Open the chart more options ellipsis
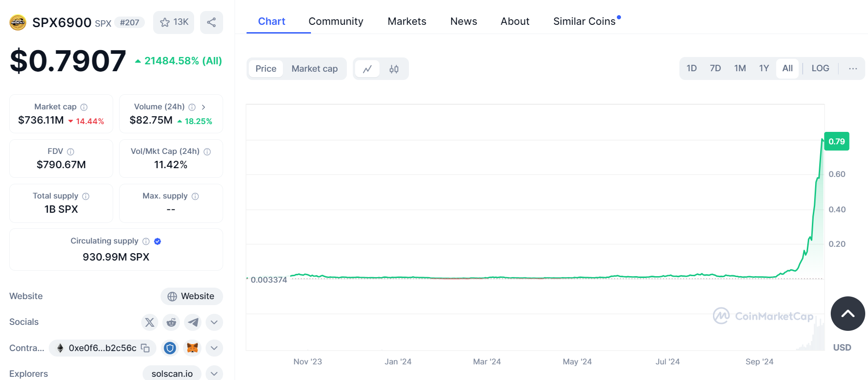Image resolution: width=868 pixels, height=380 pixels. [x=853, y=68]
